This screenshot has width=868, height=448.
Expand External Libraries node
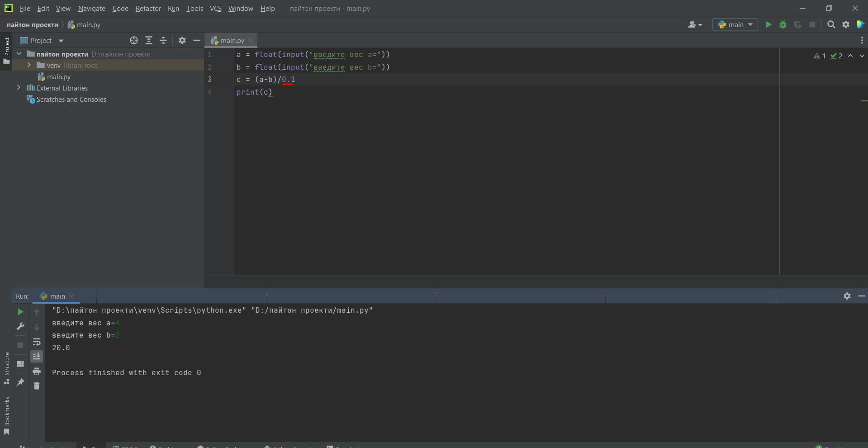point(19,88)
